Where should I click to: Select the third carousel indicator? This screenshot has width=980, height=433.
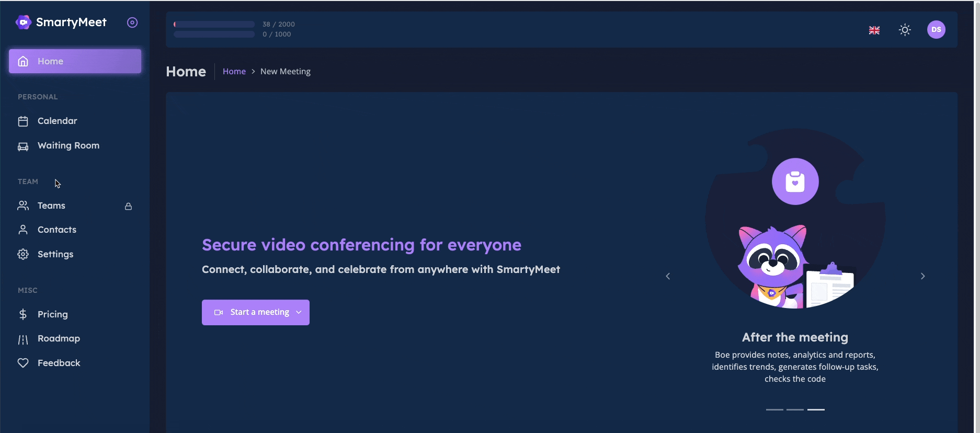[x=816, y=409]
